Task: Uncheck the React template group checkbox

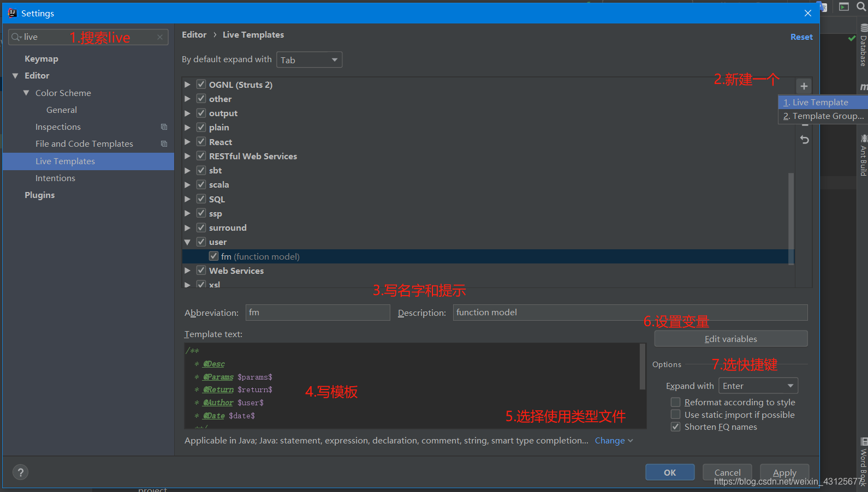Action: [201, 142]
